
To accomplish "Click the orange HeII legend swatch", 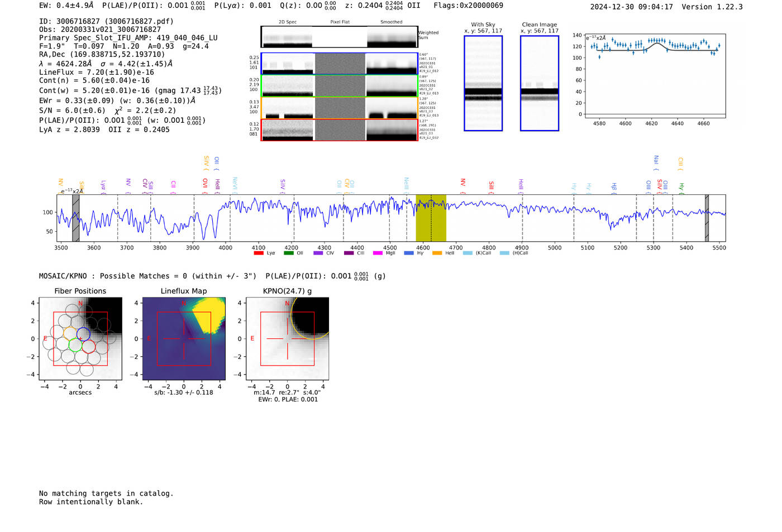I will coord(437,253).
